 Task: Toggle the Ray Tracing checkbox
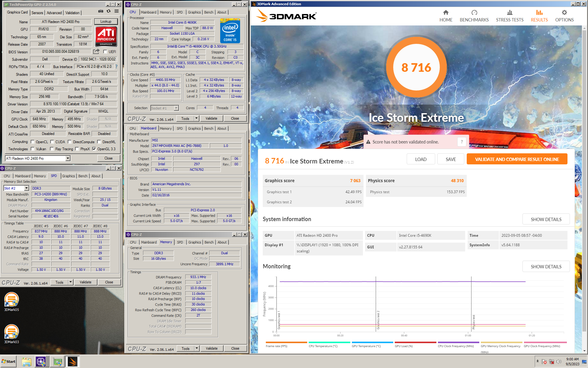coord(52,149)
